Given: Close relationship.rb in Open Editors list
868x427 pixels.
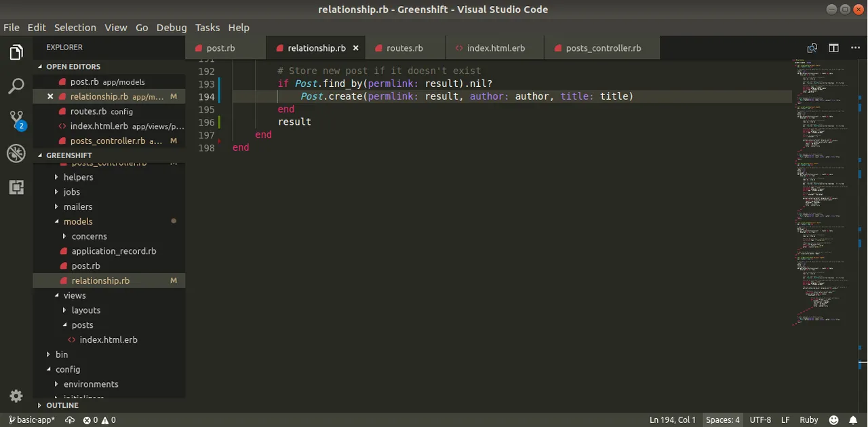Looking at the screenshot, I should (x=50, y=96).
